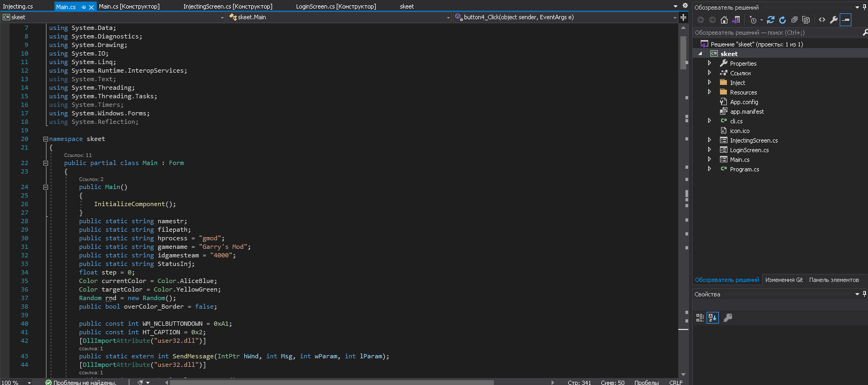Image resolution: width=868 pixels, height=385 pixels.
Task: Click the Home icon in Solution Explorer toolbar
Action: point(724,20)
